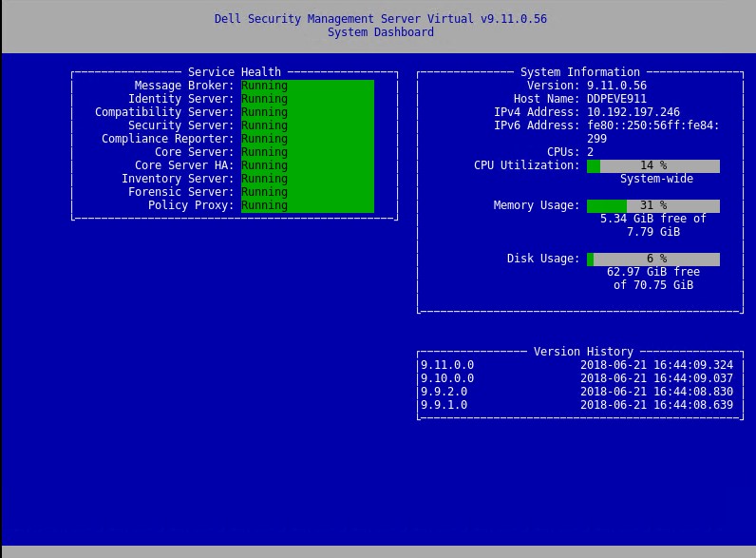Select the Core Server HA label
756x558 pixels.
(184, 165)
